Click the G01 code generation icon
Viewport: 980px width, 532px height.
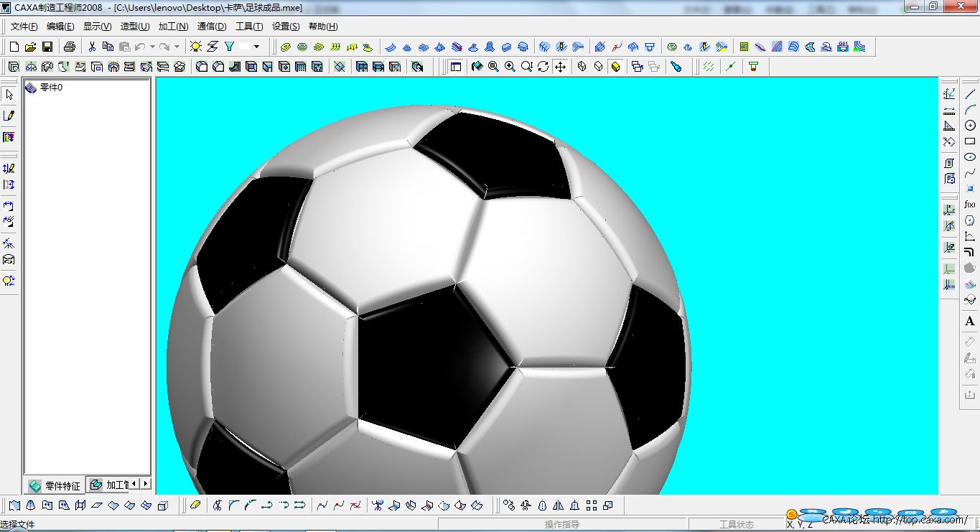coord(843,47)
